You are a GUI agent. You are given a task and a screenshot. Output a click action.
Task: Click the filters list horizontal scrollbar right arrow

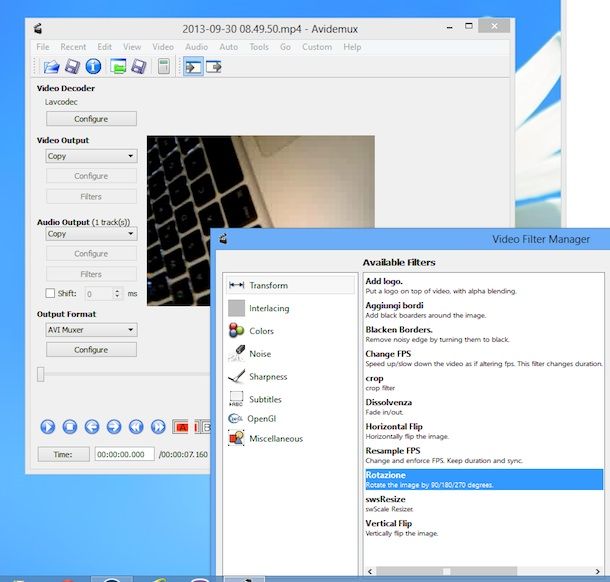[598, 571]
